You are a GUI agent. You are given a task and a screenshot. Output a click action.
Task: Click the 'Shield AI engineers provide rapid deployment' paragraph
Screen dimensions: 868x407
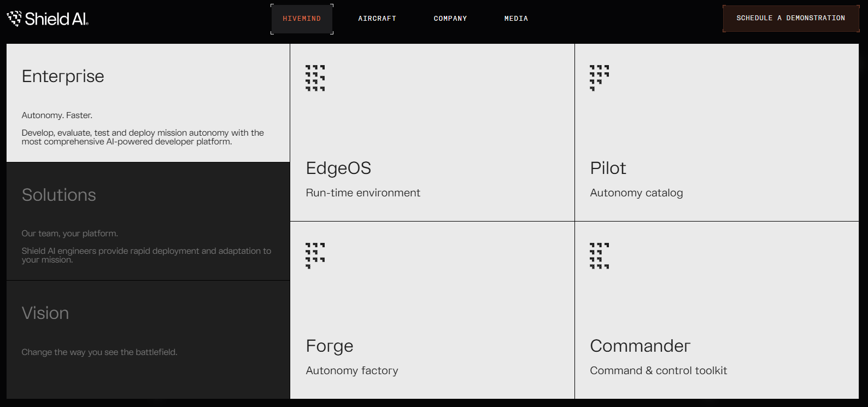[x=146, y=255]
